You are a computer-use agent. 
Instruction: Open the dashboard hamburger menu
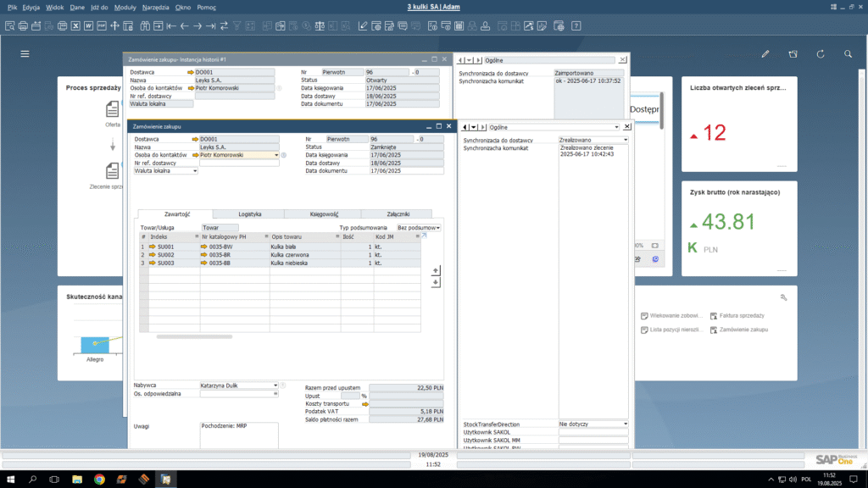tap(25, 53)
